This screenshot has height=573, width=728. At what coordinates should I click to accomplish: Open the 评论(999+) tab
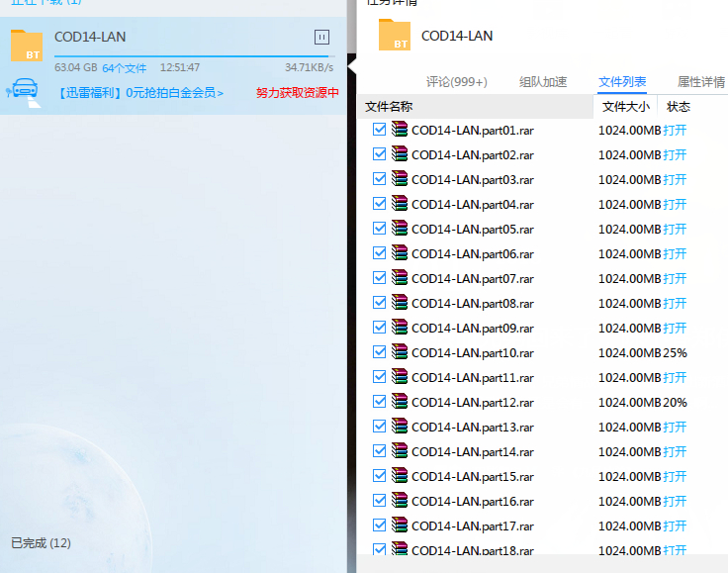457,82
